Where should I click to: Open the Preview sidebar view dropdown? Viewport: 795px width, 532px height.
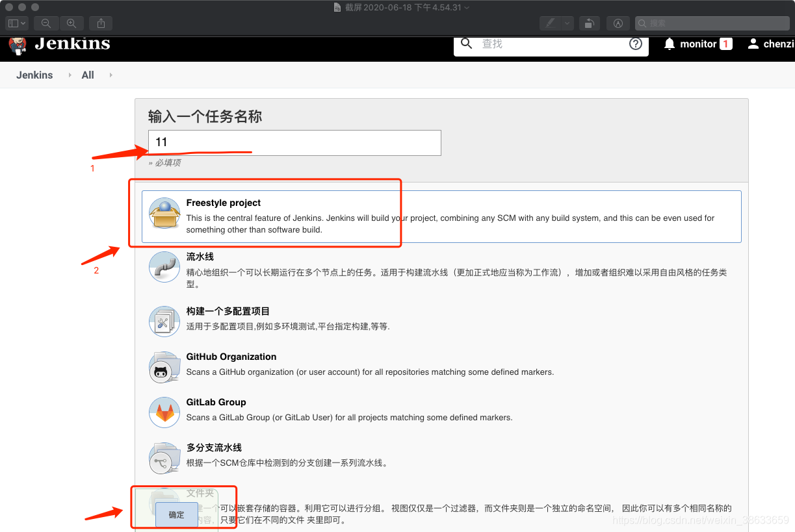17,23
